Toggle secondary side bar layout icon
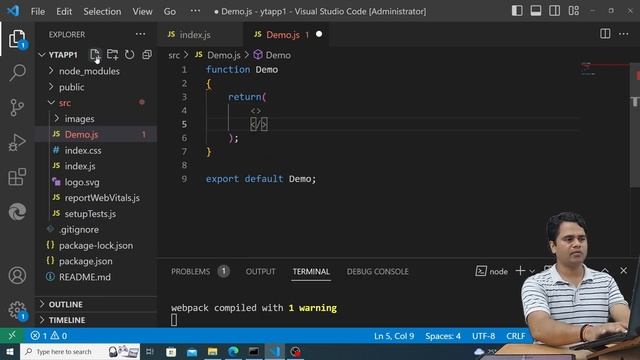The height and width of the screenshot is (360, 640). click(x=554, y=11)
